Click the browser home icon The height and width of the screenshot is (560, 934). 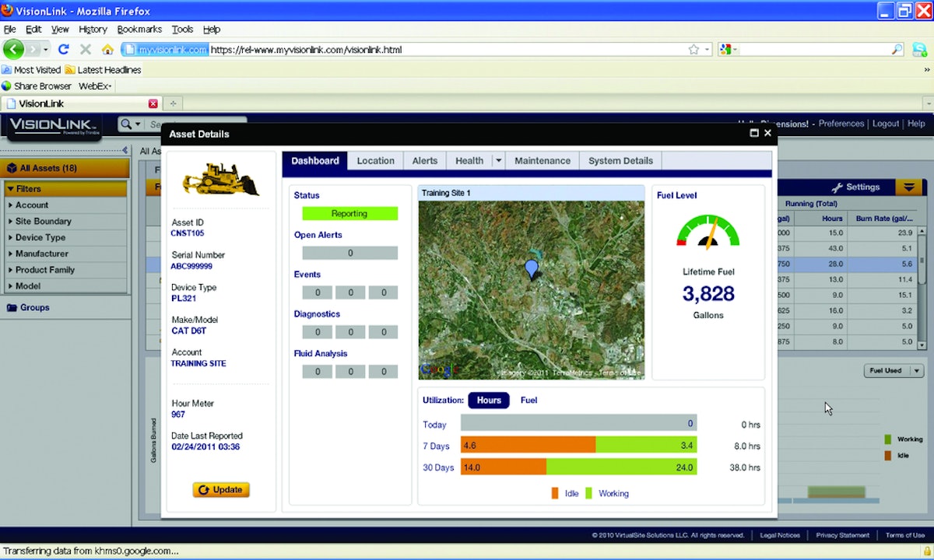click(107, 48)
